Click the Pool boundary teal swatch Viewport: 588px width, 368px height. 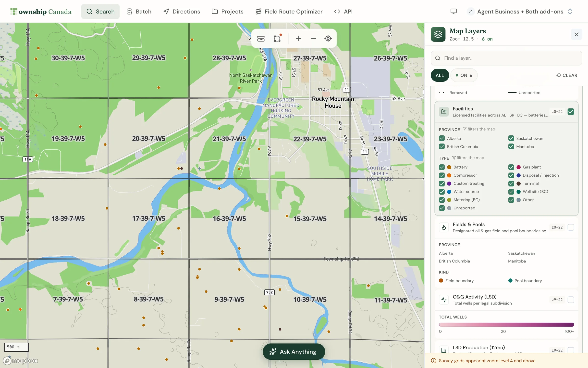tap(510, 281)
